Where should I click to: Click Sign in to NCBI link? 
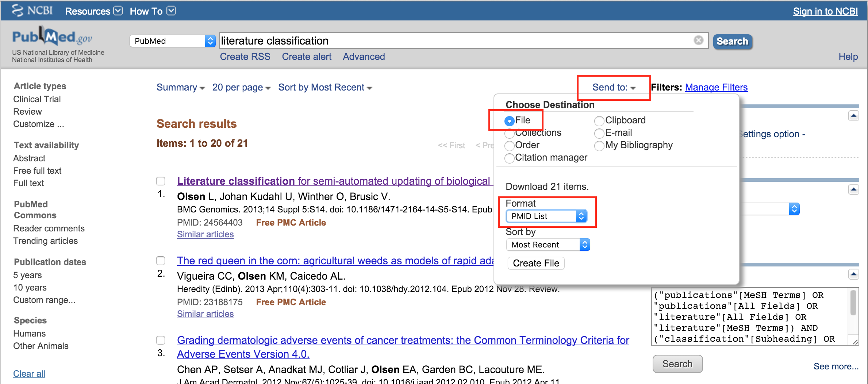[x=825, y=11]
